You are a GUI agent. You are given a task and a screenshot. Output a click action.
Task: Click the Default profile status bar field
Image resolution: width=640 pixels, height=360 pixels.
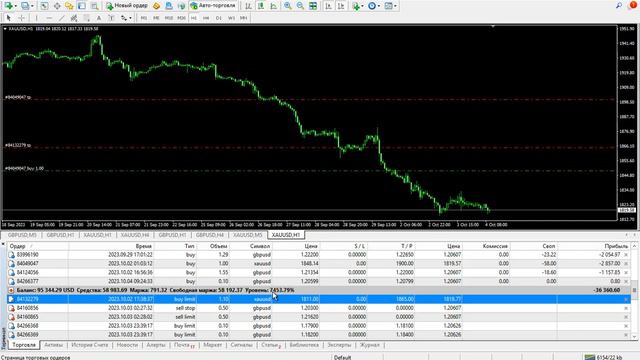coord(342,357)
